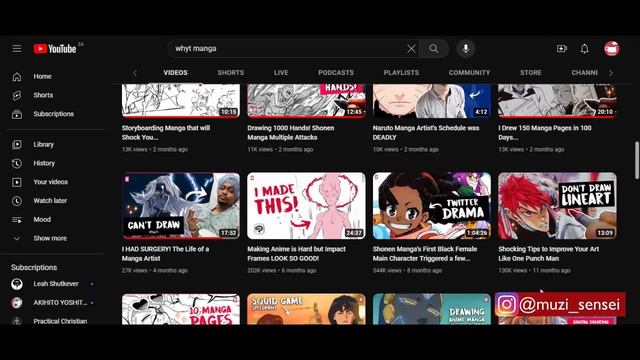The width and height of the screenshot is (640, 360).
Task: Play the 10 MANGA PAGES thumbnail
Action: tap(181, 309)
